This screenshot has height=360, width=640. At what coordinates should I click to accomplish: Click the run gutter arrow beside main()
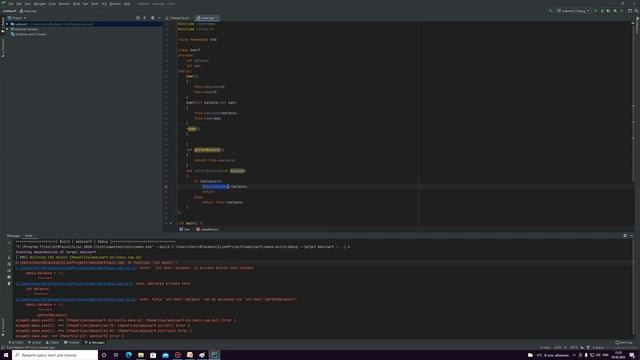(x=171, y=223)
